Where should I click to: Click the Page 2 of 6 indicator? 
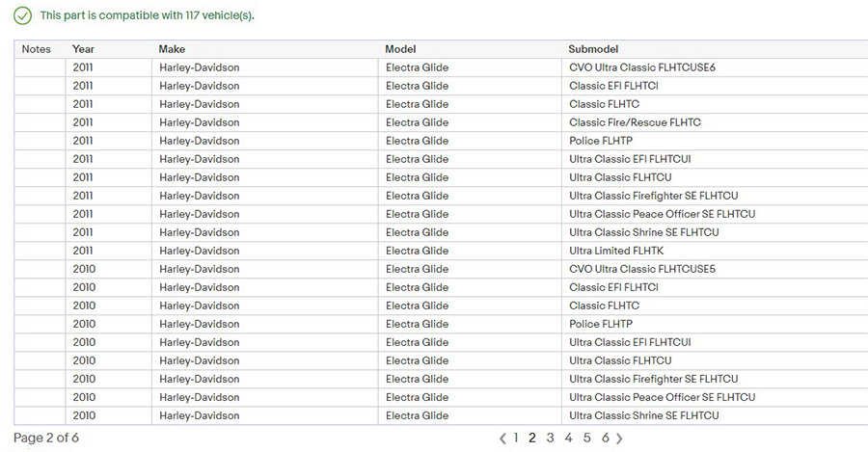point(46,438)
